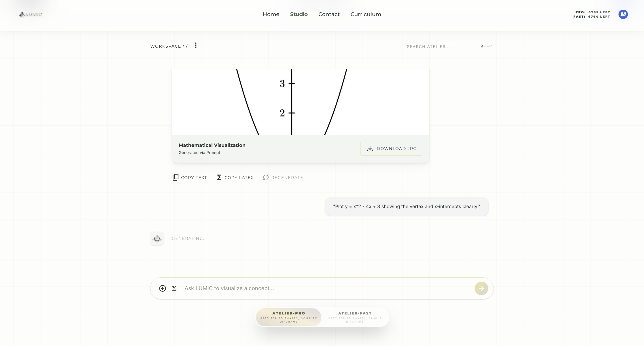Open the Curriculum page
Screen dimensions: 644x346
(366, 14)
